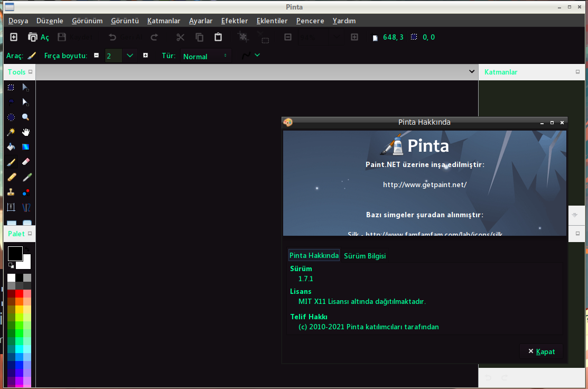Screen dimensions: 588x389
Task: Select the Zoom magnifier tool
Action: point(25,117)
